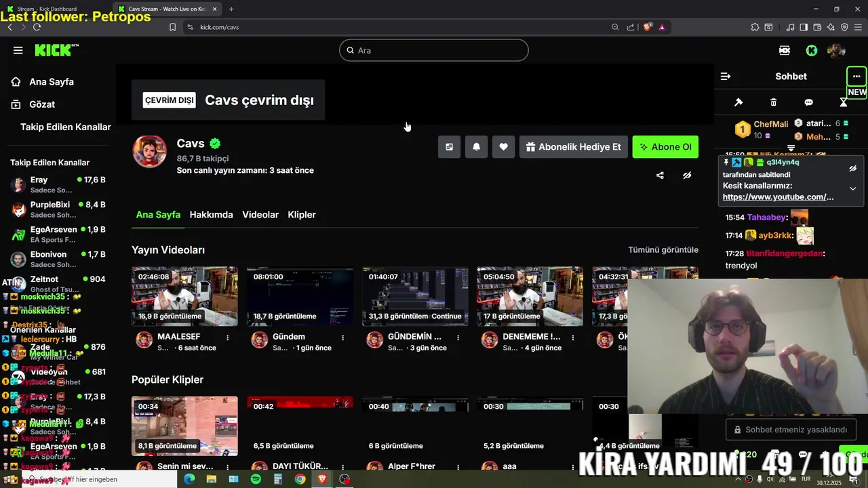
Task: Switch to Kick Dashboard browser tab
Action: coord(54,9)
